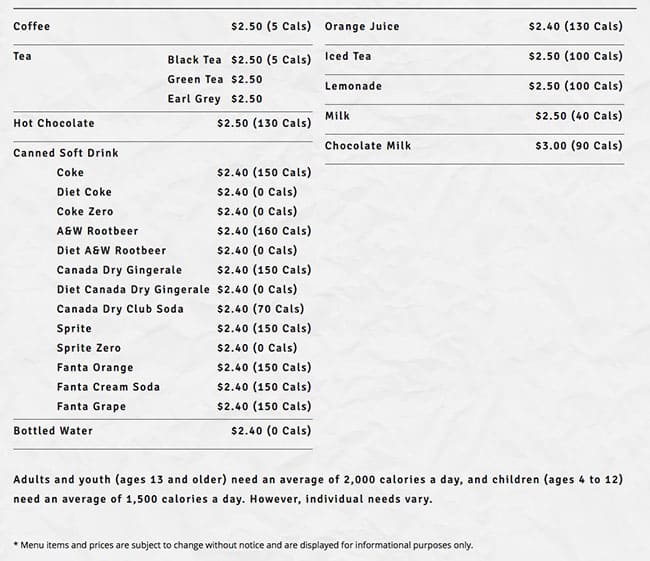Select the Sprite Zero item
The width and height of the screenshot is (650, 561).
(x=88, y=348)
